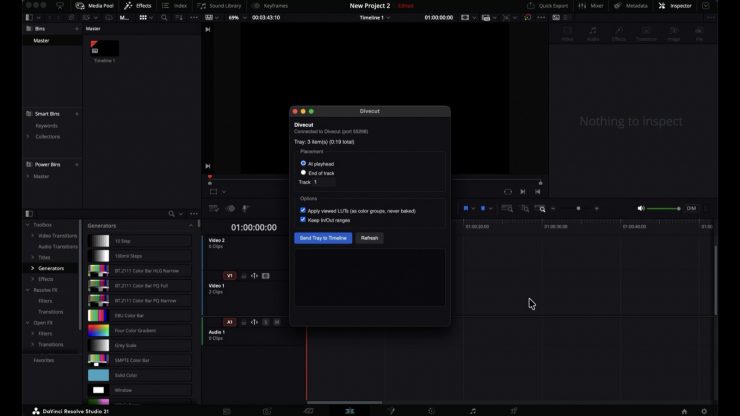Select Video Transitions in Toolbox
The height and width of the screenshot is (416, 740).
point(57,236)
